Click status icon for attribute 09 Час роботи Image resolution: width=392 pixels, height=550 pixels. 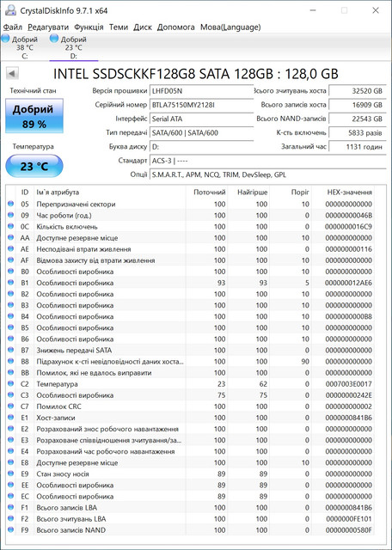[11, 215]
